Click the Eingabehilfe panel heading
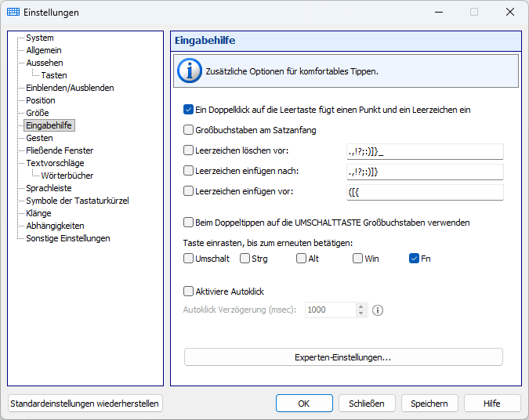Screen dimensions: 529x420 [205, 41]
